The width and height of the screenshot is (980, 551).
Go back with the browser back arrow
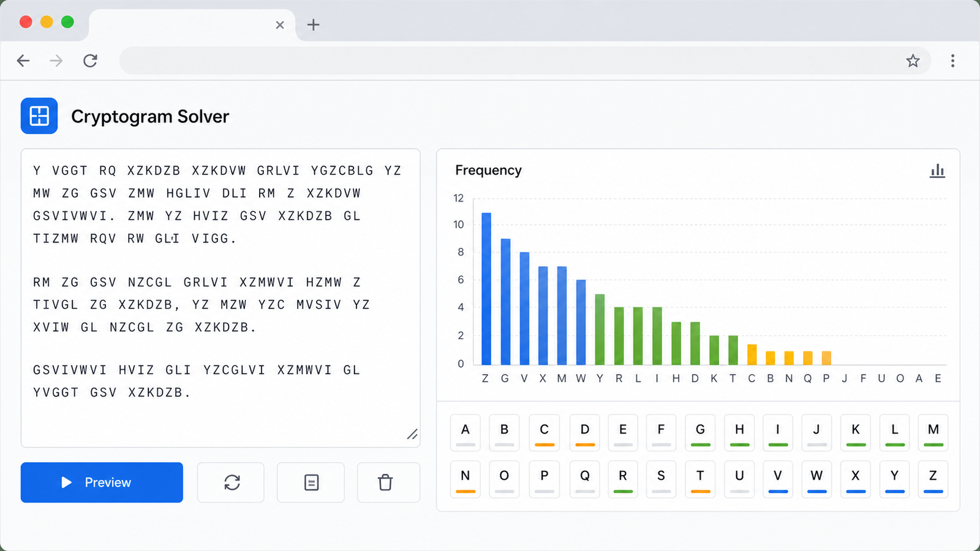[x=23, y=61]
